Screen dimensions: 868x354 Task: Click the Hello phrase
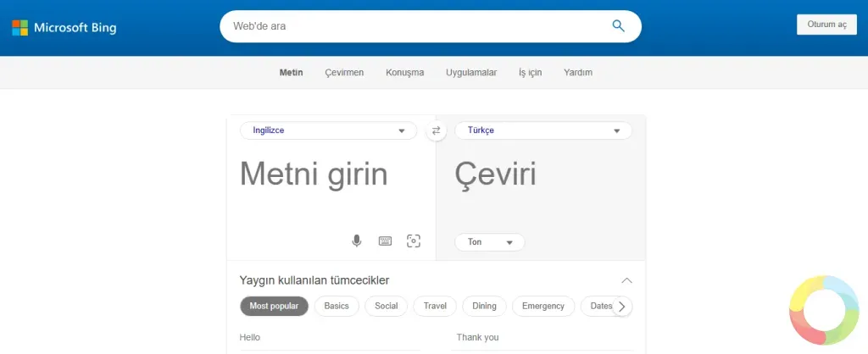pyautogui.click(x=250, y=337)
